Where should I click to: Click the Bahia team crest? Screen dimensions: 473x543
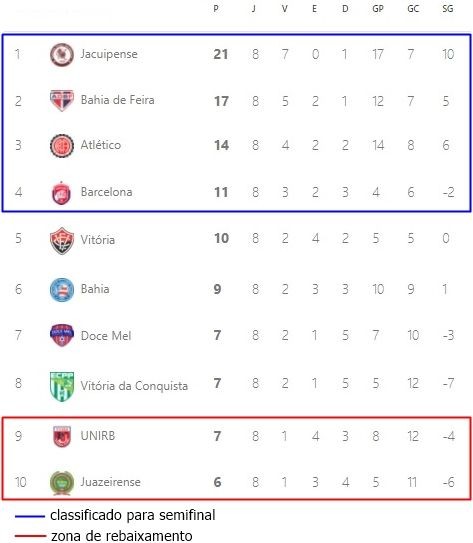62,290
